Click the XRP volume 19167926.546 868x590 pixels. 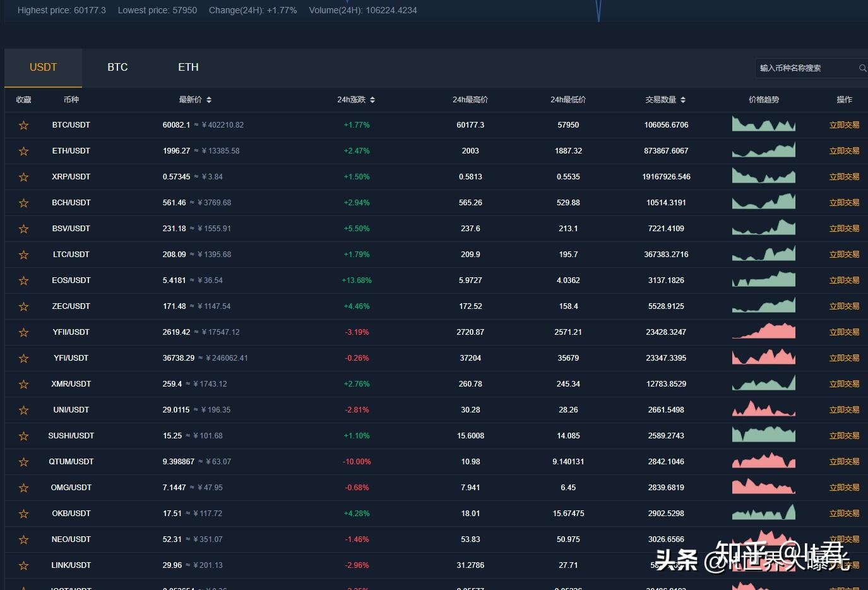tap(666, 177)
